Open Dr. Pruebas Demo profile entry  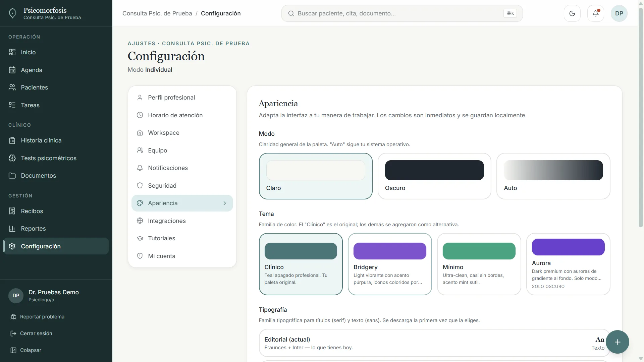pyautogui.click(x=56, y=296)
